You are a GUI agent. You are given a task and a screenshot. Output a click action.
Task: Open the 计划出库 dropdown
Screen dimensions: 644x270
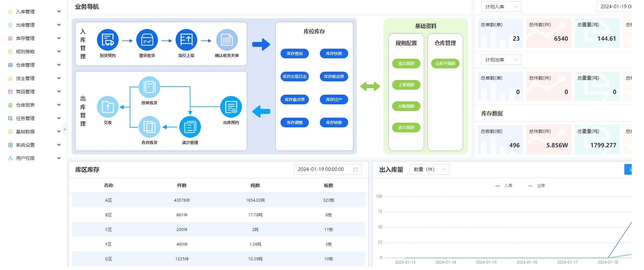pos(501,60)
